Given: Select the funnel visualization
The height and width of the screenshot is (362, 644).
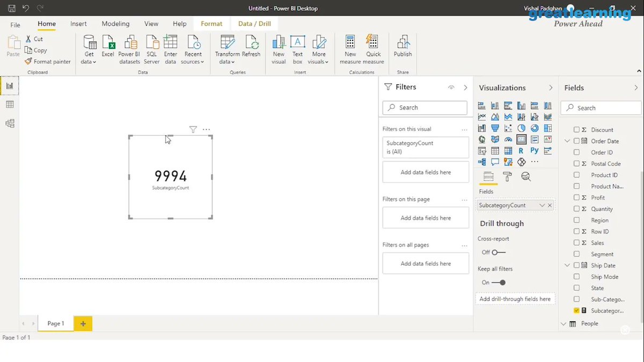Looking at the screenshot, I should pyautogui.click(x=495, y=128).
